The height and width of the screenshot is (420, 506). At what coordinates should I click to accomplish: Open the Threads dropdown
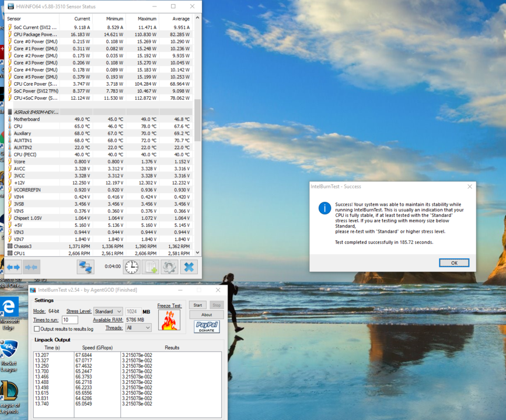coord(139,328)
